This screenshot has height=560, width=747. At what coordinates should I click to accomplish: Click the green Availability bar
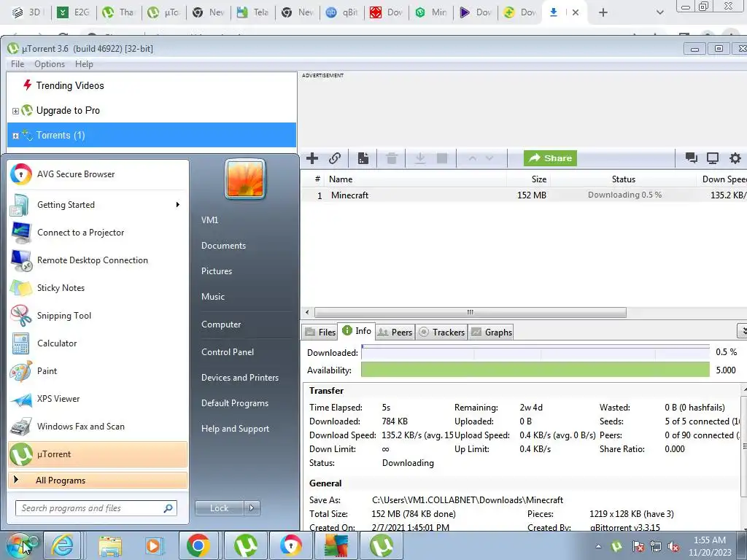(x=535, y=370)
